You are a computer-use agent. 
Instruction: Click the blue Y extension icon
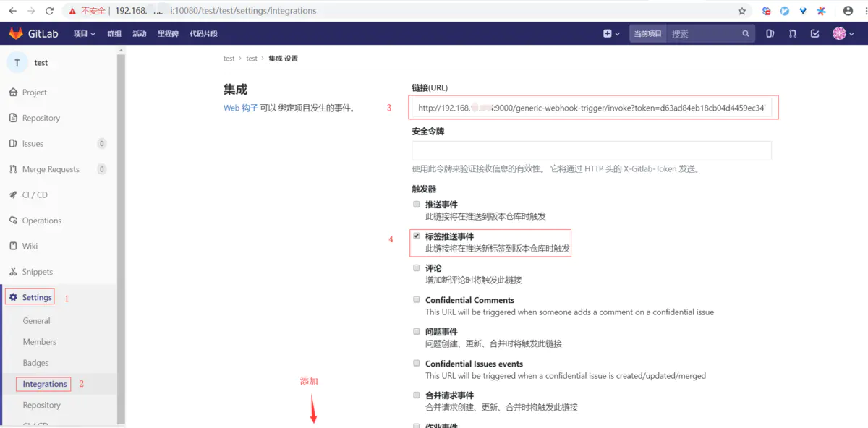tap(803, 11)
